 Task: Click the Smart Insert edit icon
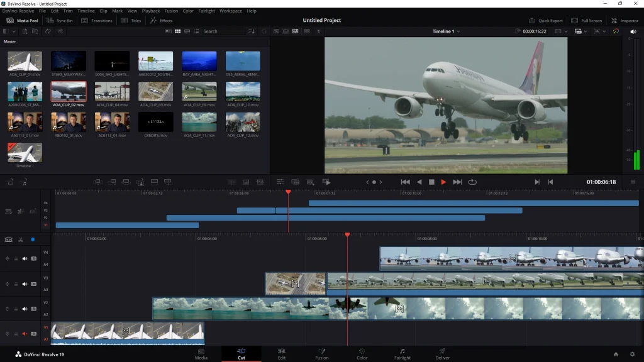pyautogui.click(x=98, y=182)
